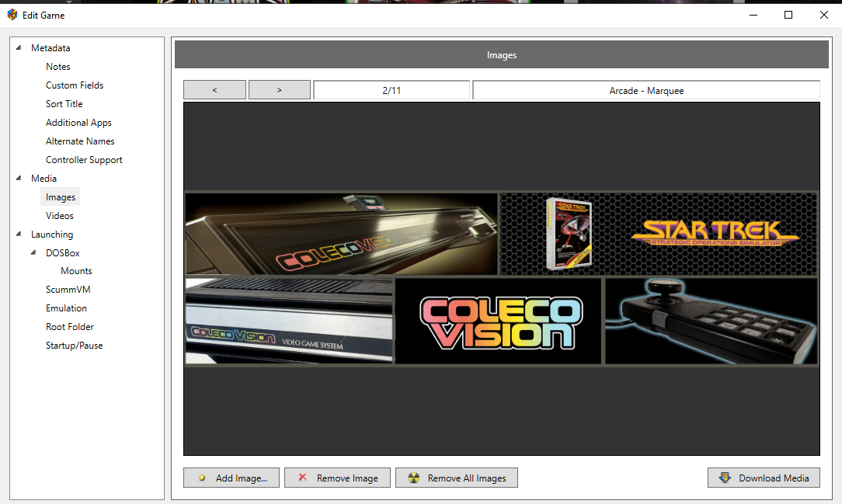Viewport: 842px width, 504px height.
Task: Switch to Videos under Media
Action: 60,216
